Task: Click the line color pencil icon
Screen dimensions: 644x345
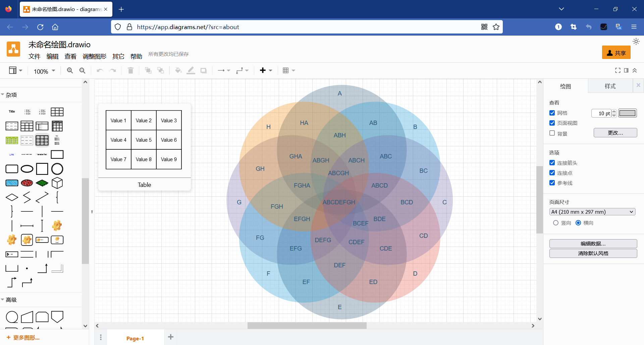Action: click(x=191, y=70)
